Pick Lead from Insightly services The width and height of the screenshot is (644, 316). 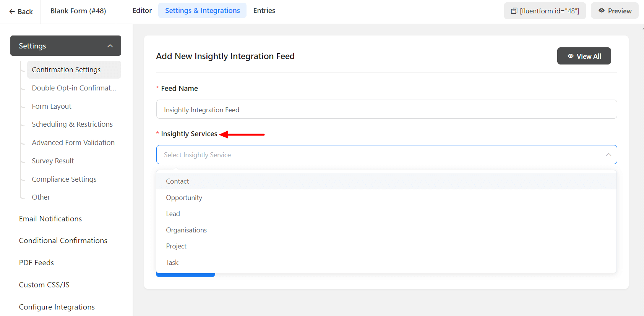tap(173, 214)
